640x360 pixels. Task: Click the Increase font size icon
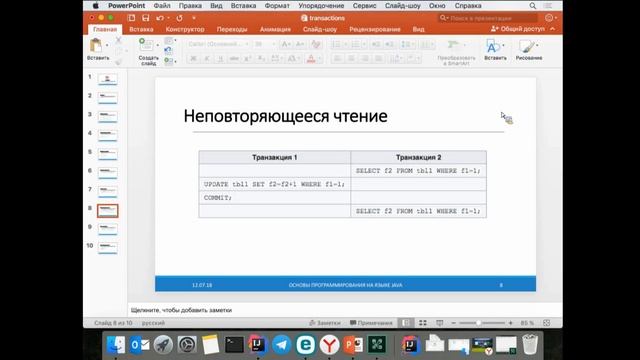pyautogui.click(x=286, y=44)
